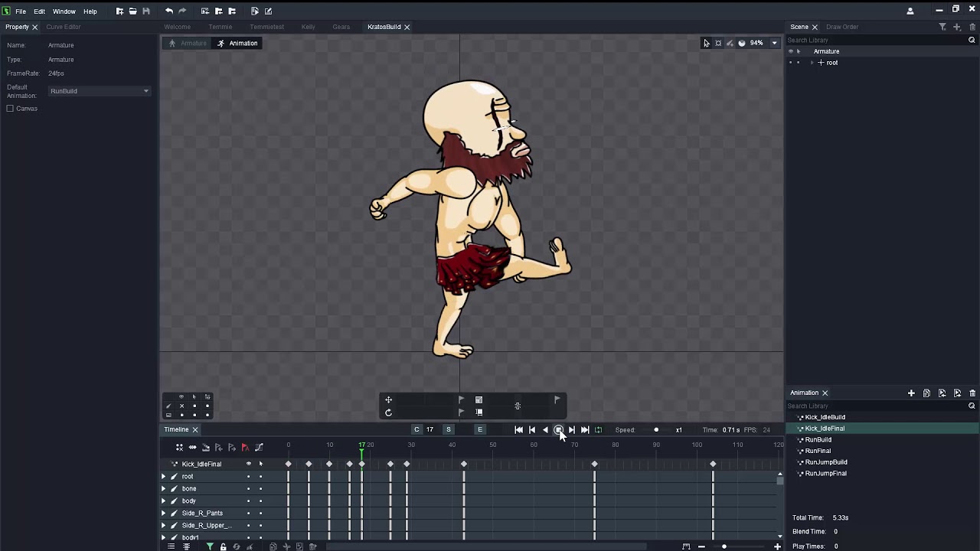The width and height of the screenshot is (980, 551).
Task: Toggle visibility dot for root timeline layer
Action: [248, 477]
